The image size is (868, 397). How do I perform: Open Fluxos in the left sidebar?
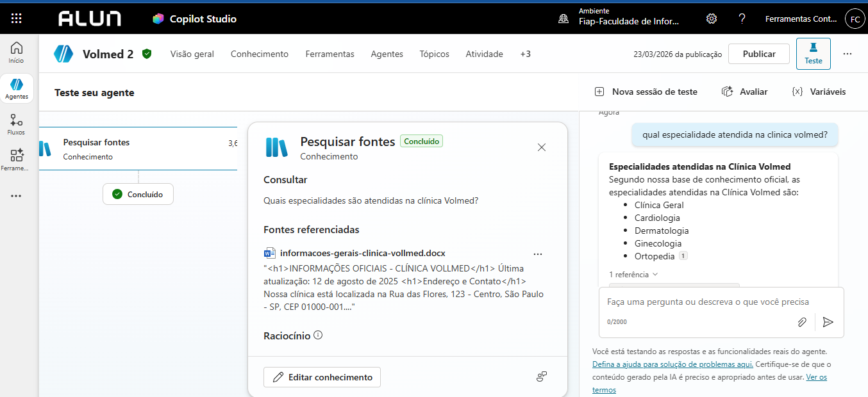pos(17,124)
